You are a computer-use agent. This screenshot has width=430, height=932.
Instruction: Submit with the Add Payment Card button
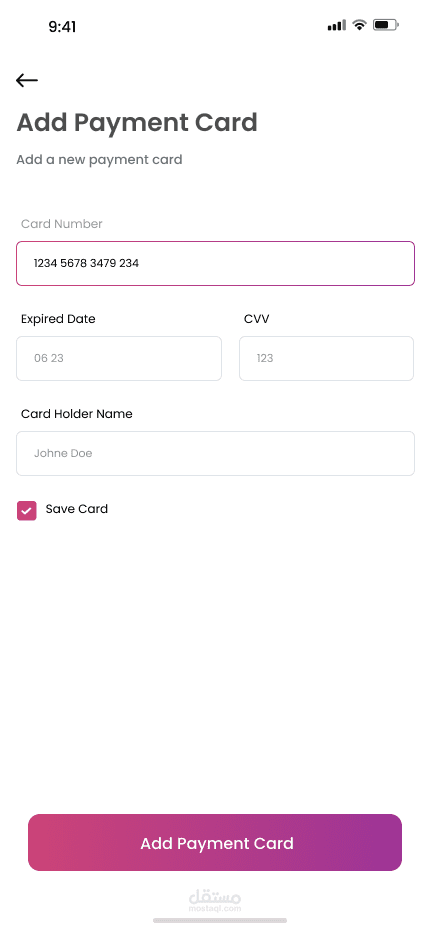point(215,842)
